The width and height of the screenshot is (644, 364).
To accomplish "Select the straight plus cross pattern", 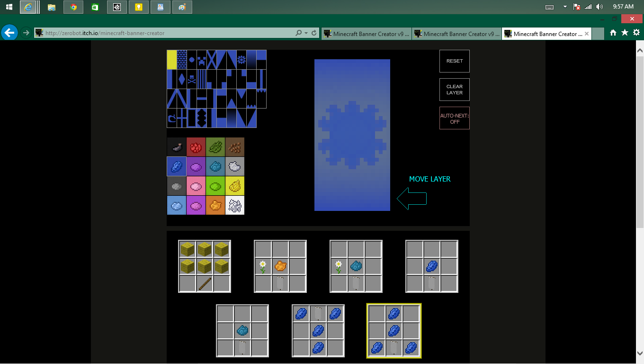I will point(181,118).
